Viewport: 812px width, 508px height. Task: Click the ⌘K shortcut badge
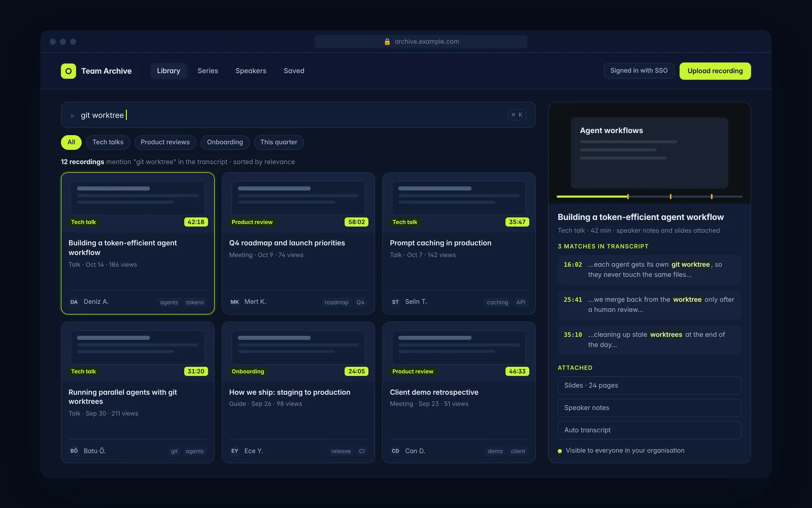point(517,115)
